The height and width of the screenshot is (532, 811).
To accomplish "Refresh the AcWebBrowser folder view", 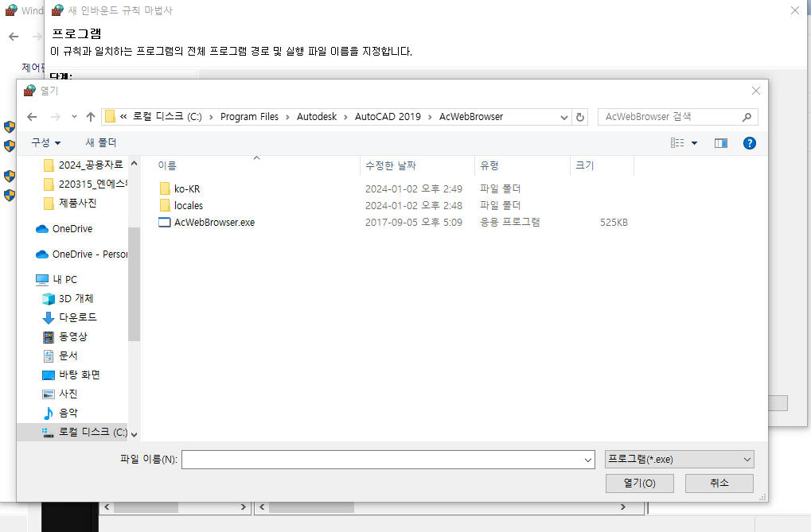I will pos(580,116).
